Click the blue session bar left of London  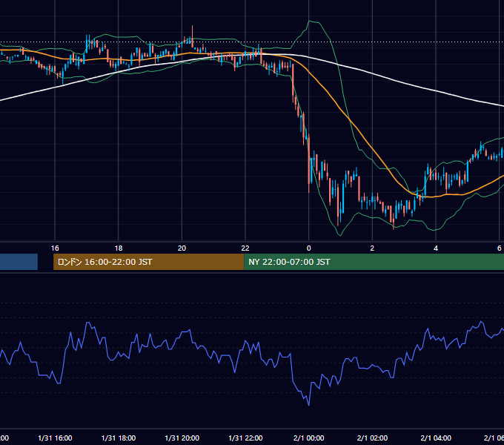pos(19,262)
